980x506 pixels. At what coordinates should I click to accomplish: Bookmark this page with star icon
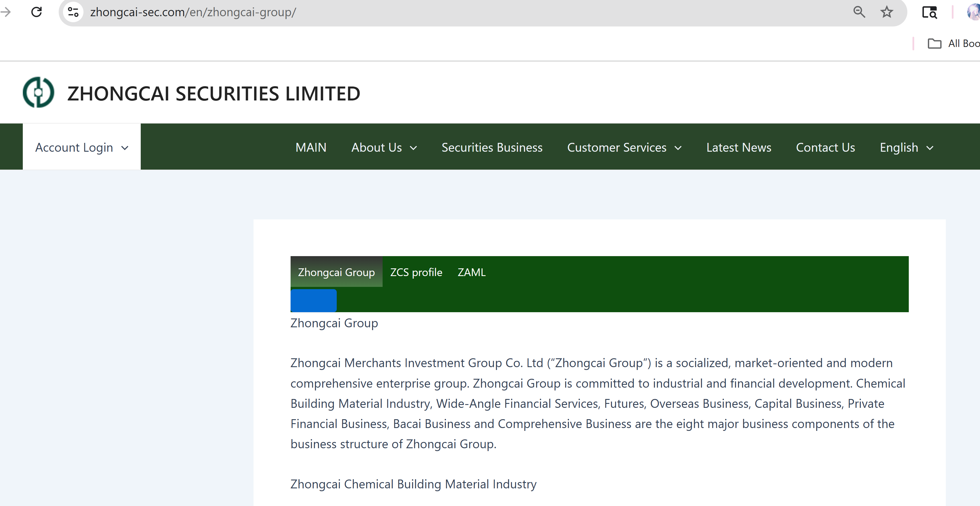tap(886, 12)
